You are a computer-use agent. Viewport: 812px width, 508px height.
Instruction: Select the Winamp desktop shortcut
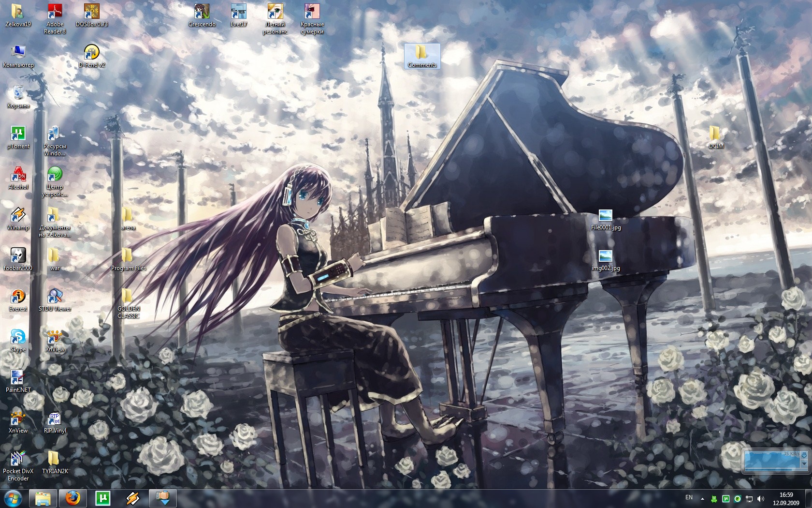point(18,219)
